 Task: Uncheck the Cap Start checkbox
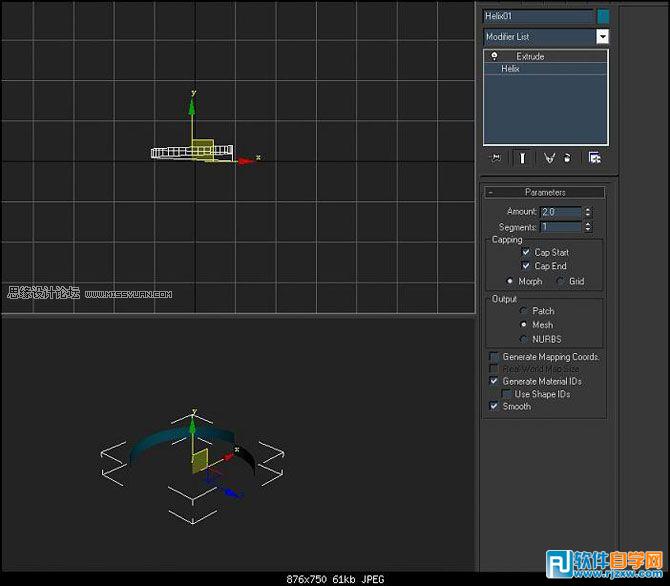click(x=526, y=252)
